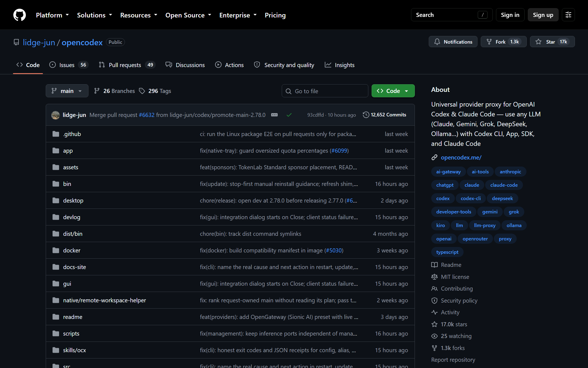Click the MIT license scale icon
588x368 pixels.
pos(434,277)
